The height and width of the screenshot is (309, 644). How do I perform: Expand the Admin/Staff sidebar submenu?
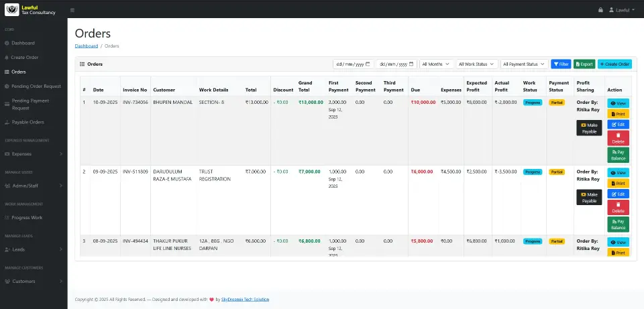pyautogui.click(x=34, y=186)
